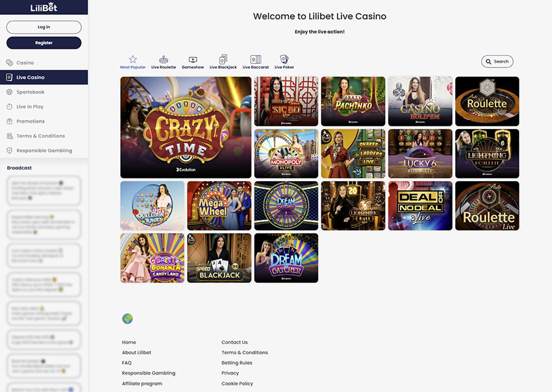The width and height of the screenshot is (552, 392).
Task: Open the Deal or No Deal Live game
Action: pos(420,206)
